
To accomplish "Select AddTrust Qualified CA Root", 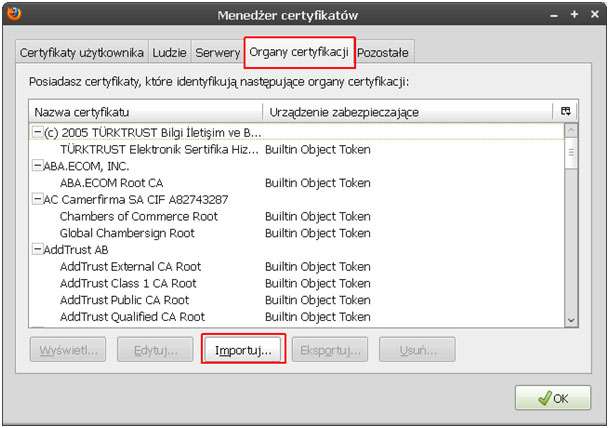I will click(297, 316).
